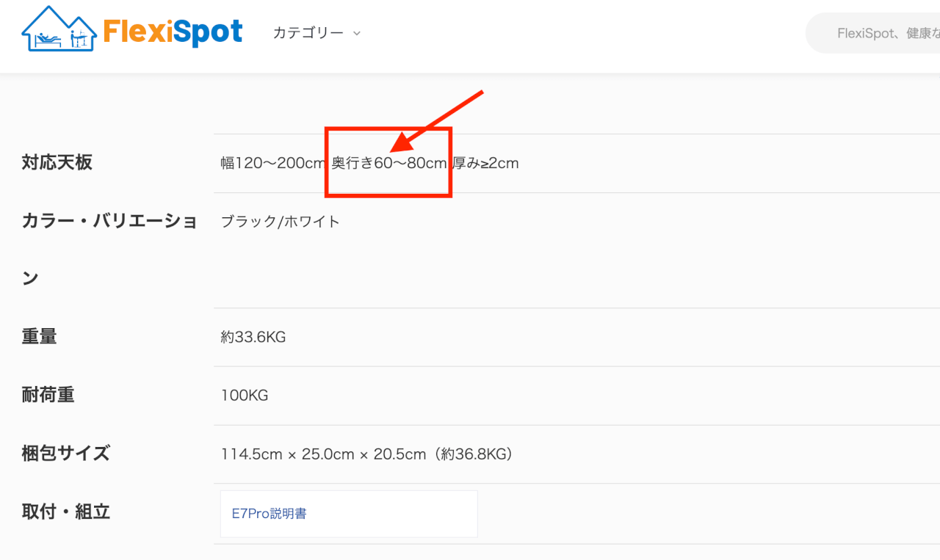
Task: Click the ブラック/ホワイト color value
Action: (281, 222)
